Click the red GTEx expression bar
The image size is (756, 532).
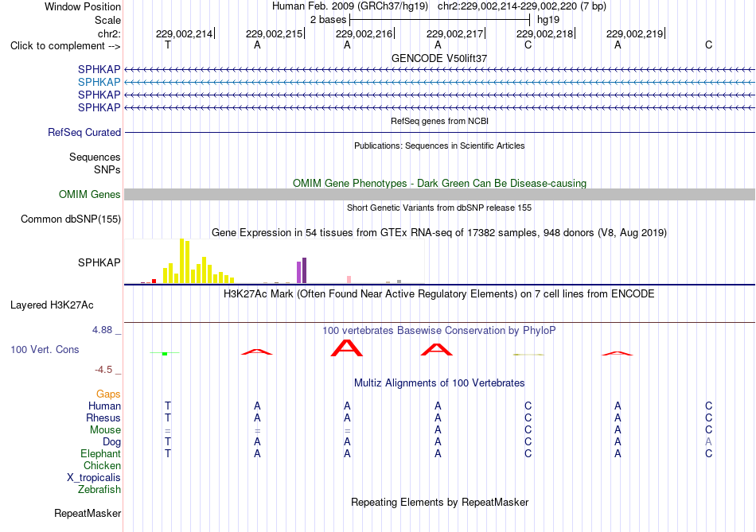(154, 281)
